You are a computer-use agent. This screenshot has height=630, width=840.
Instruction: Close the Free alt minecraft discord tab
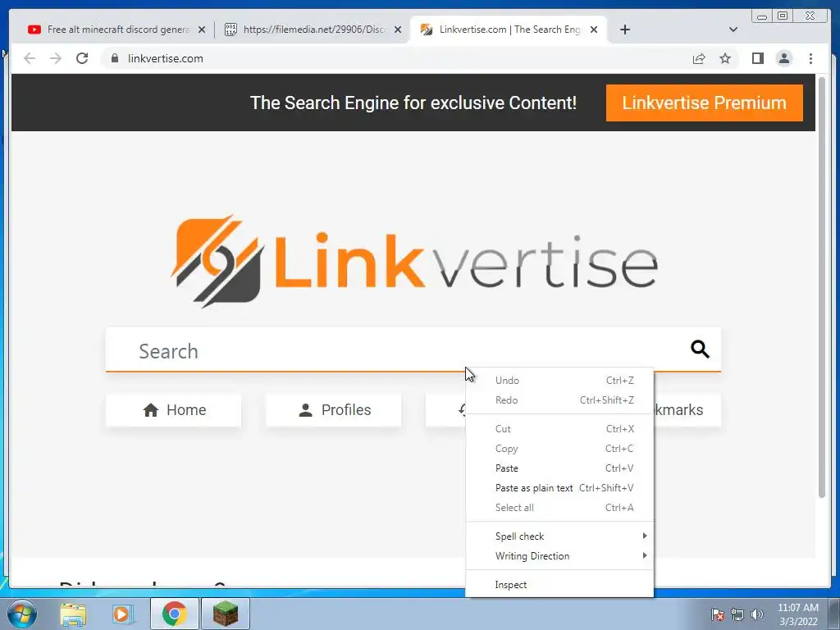tap(202, 30)
